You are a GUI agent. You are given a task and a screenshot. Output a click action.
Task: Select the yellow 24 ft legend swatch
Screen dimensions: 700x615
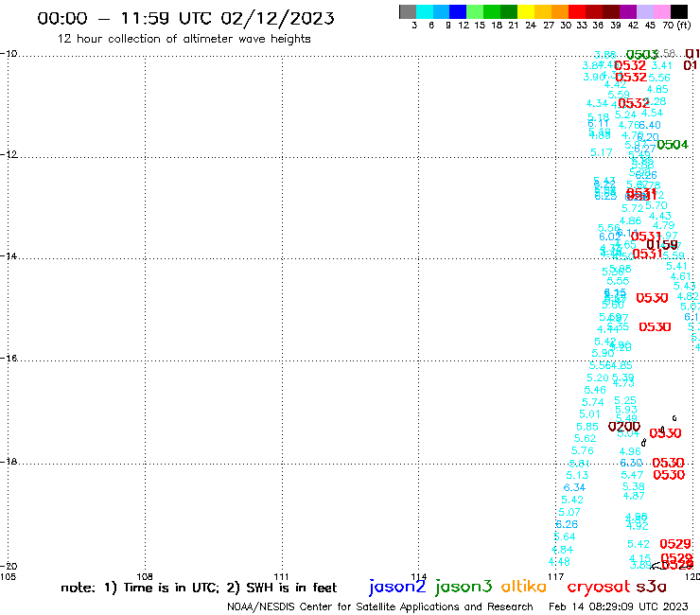click(526, 11)
